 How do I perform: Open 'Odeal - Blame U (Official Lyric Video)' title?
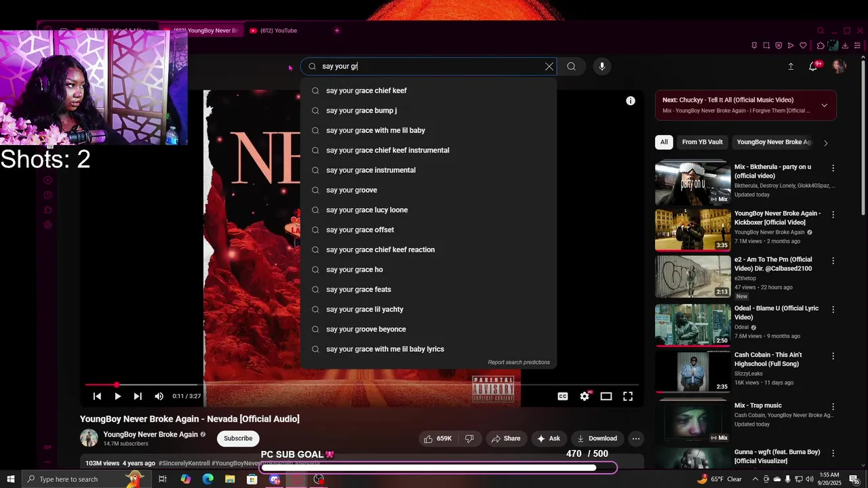point(776,313)
